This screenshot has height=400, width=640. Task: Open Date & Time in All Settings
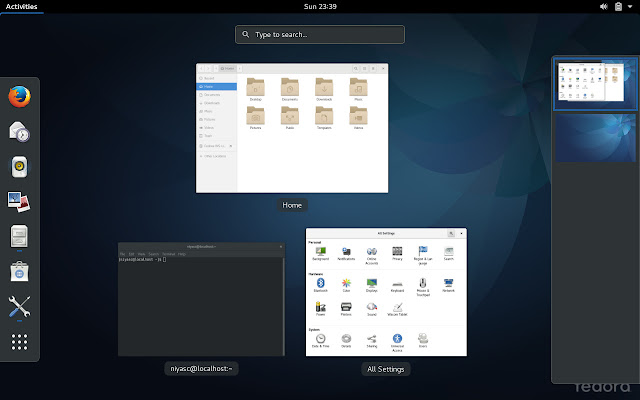(320, 340)
